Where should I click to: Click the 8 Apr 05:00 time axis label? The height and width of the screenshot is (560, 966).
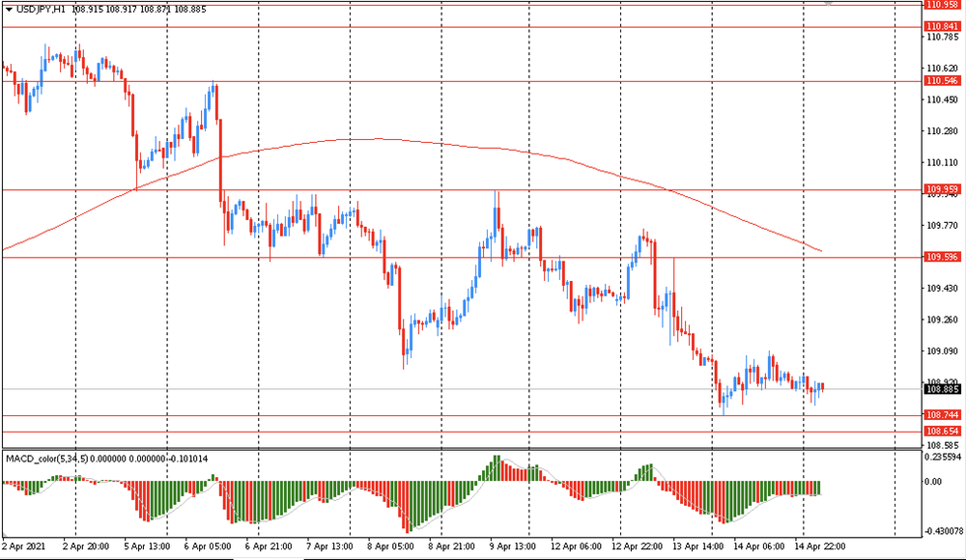point(390,546)
